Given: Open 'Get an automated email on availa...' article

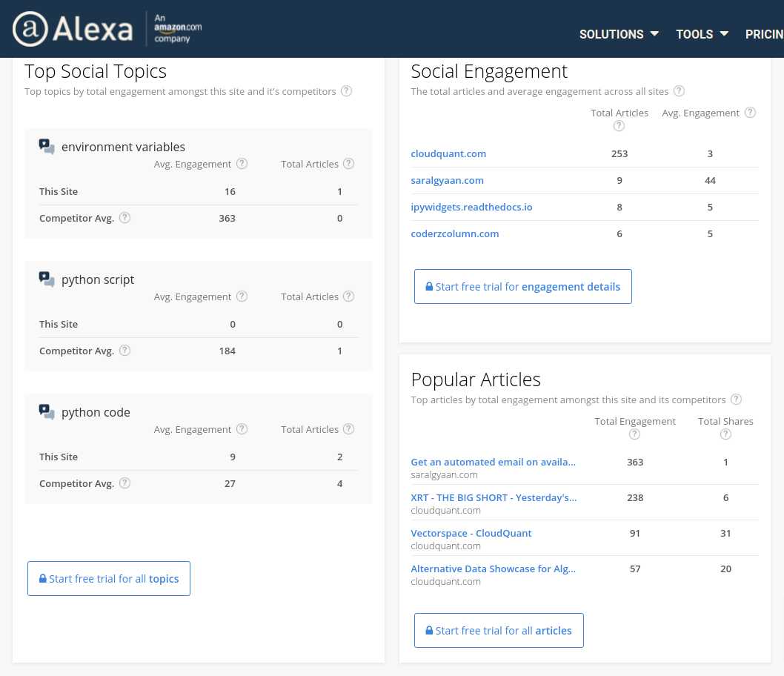Looking at the screenshot, I should pyautogui.click(x=493, y=462).
